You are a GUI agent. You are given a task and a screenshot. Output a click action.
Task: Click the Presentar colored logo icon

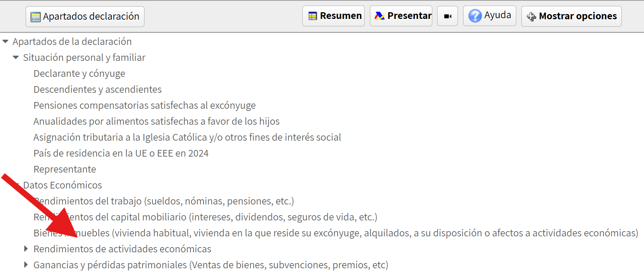[x=380, y=16]
